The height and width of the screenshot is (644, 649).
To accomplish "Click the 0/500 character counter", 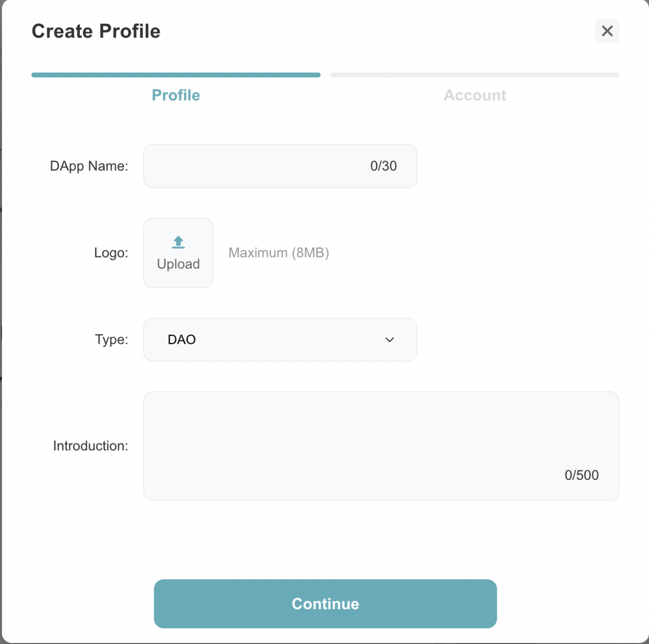I will [581, 475].
